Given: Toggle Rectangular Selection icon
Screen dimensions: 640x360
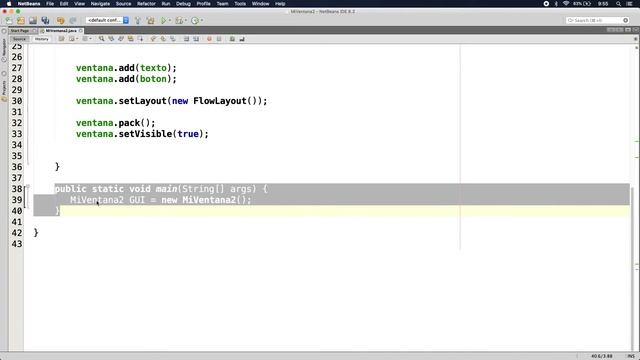Looking at the screenshot, I should (x=140, y=39).
